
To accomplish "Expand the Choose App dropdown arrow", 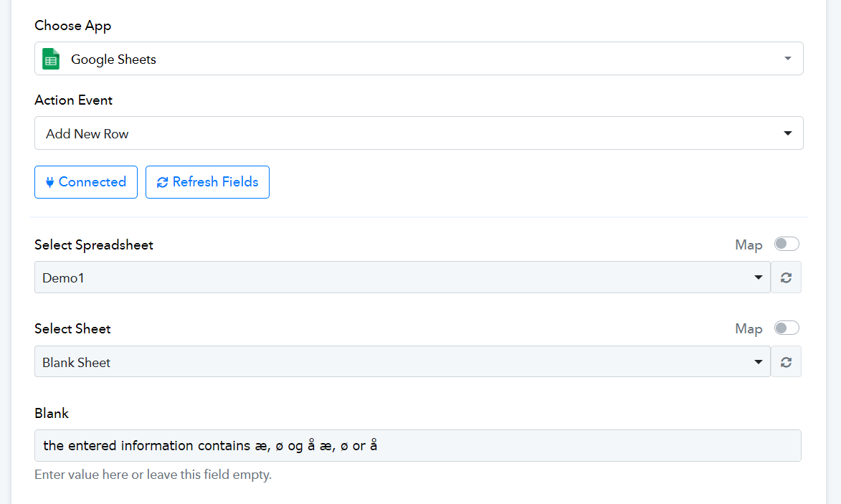I will [787, 59].
